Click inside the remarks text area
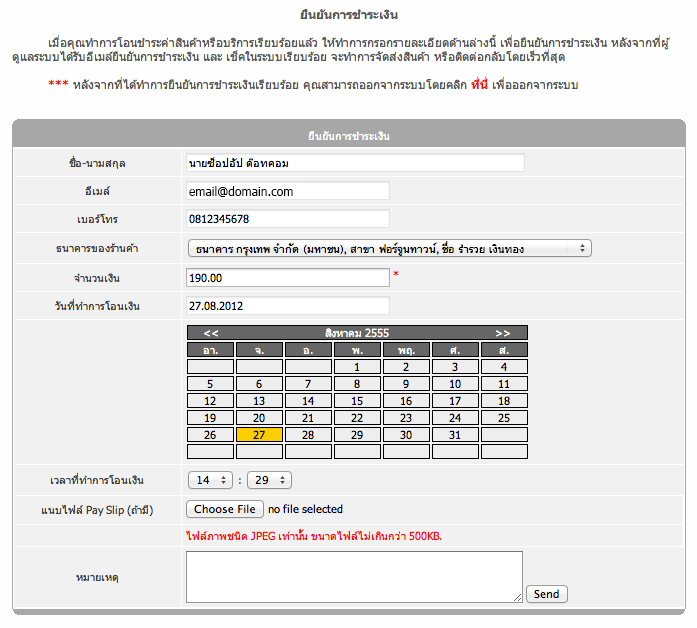This screenshot has width=697, height=628. point(354,577)
